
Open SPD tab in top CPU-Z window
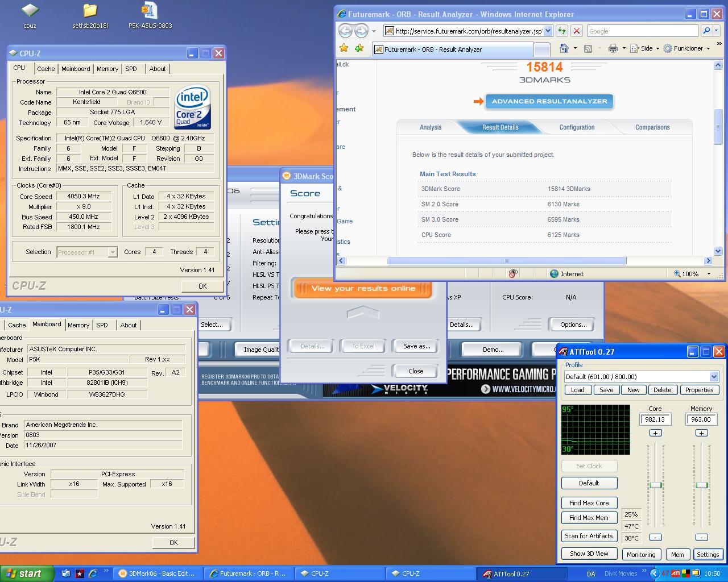pyautogui.click(x=131, y=69)
